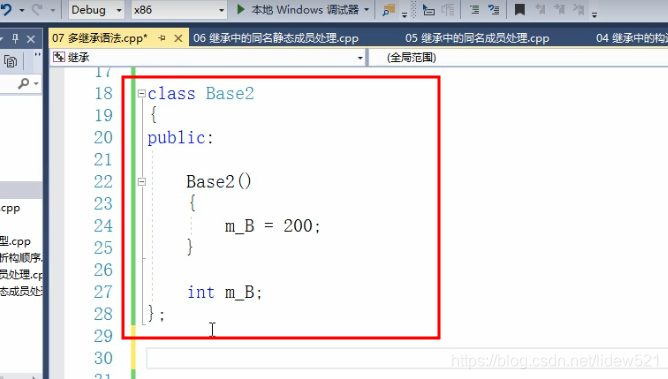The width and height of the screenshot is (668, 379).
Task: Open the Debug configuration dropdown
Action: (96, 9)
